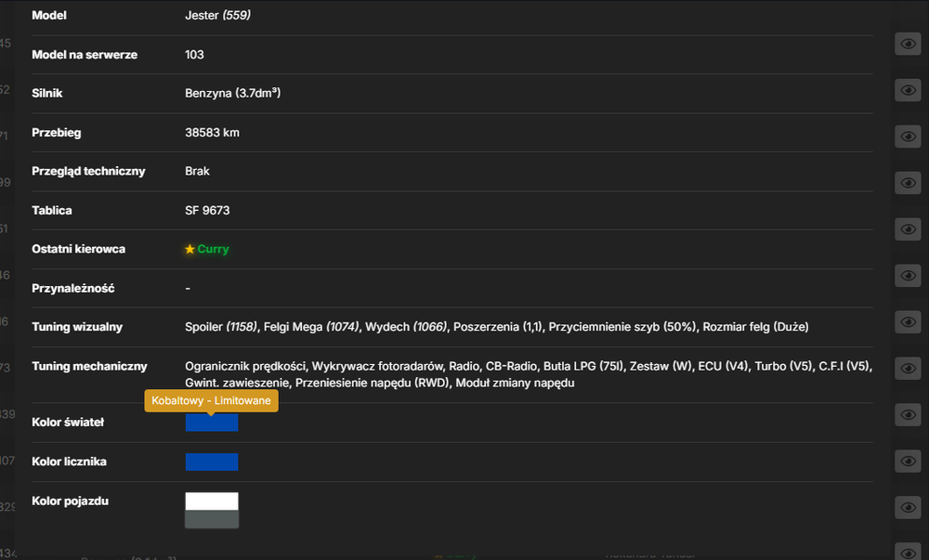This screenshot has height=560, width=929.
Task: Click the gray Kolor pojazdu swatch
Action: (x=212, y=519)
